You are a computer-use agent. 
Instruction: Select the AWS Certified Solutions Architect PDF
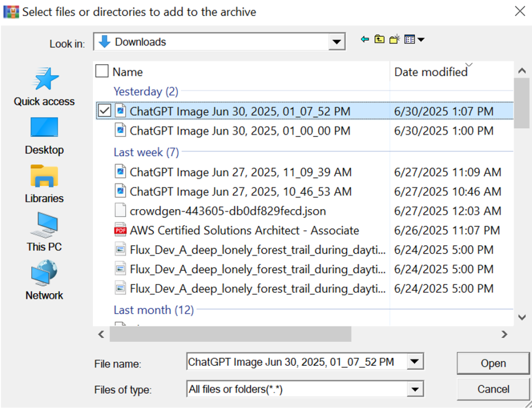click(244, 230)
